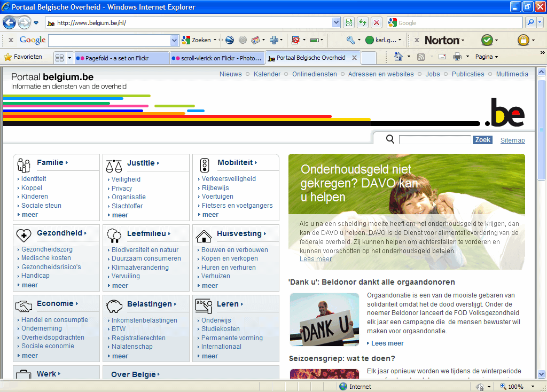Close the Norton toolbar with its X

tap(417, 40)
